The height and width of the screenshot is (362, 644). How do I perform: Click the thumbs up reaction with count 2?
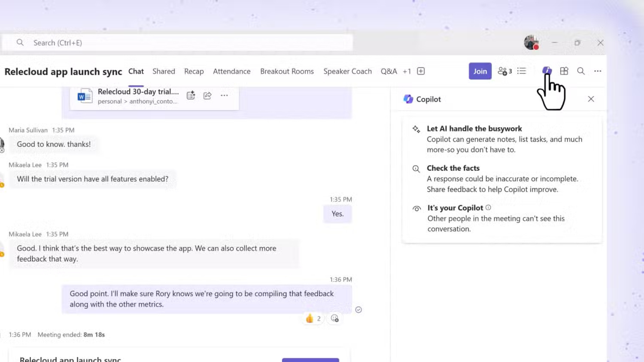(x=313, y=318)
